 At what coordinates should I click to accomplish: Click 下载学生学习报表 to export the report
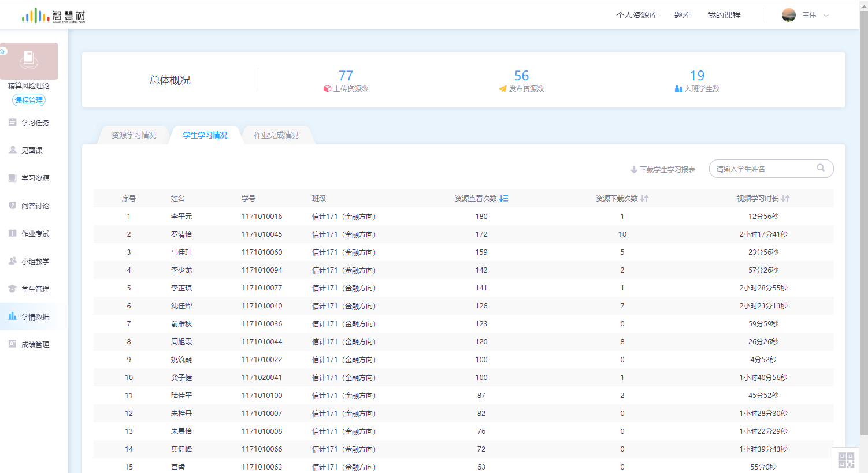point(662,169)
